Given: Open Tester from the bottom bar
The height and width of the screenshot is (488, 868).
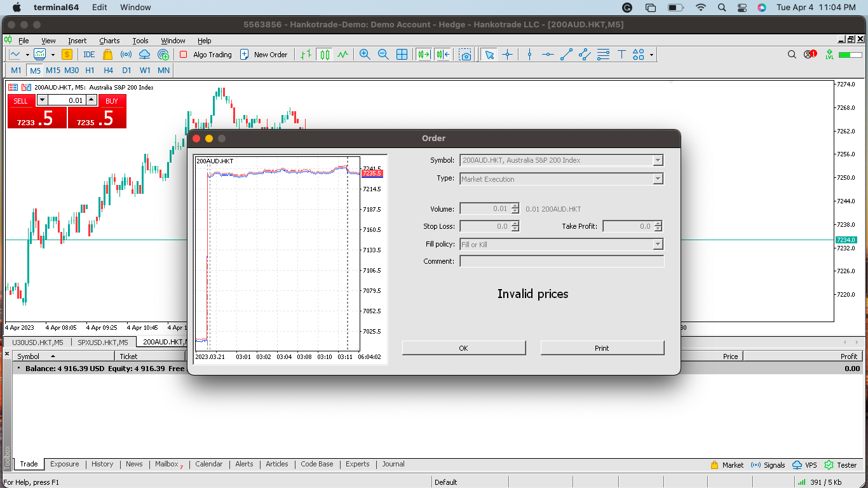Looking at the screenshot, I should 841,465.
